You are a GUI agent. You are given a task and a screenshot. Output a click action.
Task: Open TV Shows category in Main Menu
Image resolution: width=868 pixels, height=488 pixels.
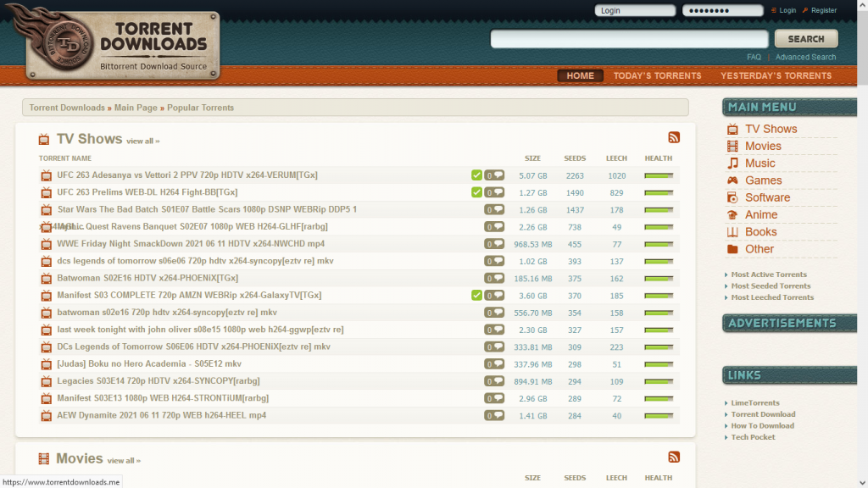pyautogui.click(x=771, y=129)
